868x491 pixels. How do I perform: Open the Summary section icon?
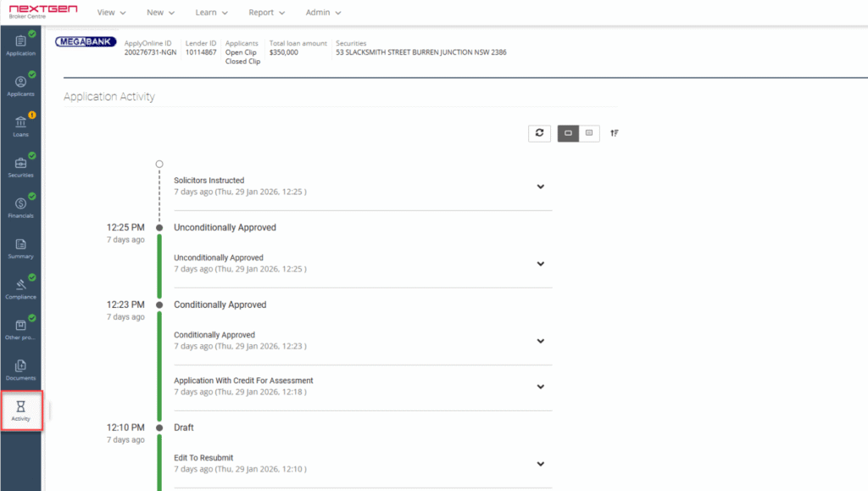point(20,244)
